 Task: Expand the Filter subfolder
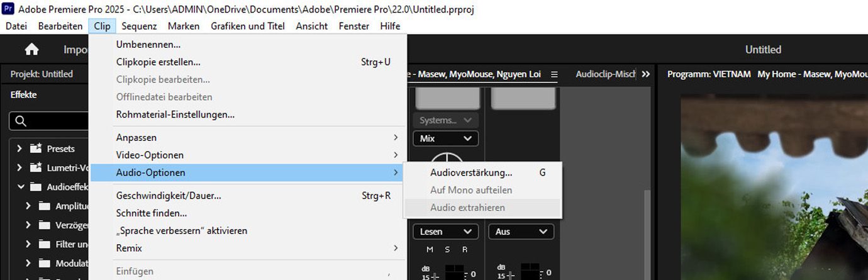coord(28,244)
